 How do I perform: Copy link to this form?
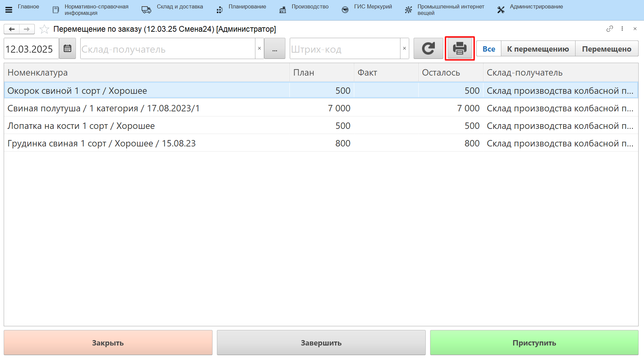click(609, 29)
